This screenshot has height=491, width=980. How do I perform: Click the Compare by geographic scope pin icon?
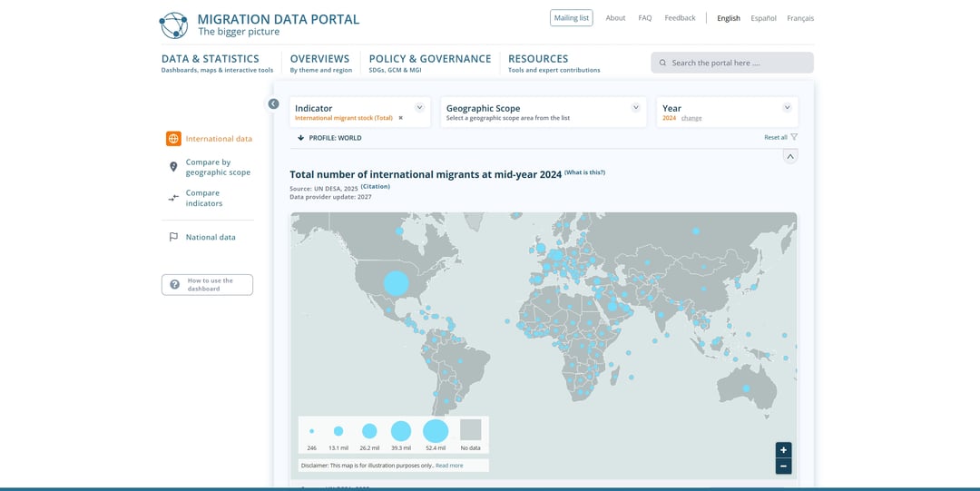coord(173,167)
